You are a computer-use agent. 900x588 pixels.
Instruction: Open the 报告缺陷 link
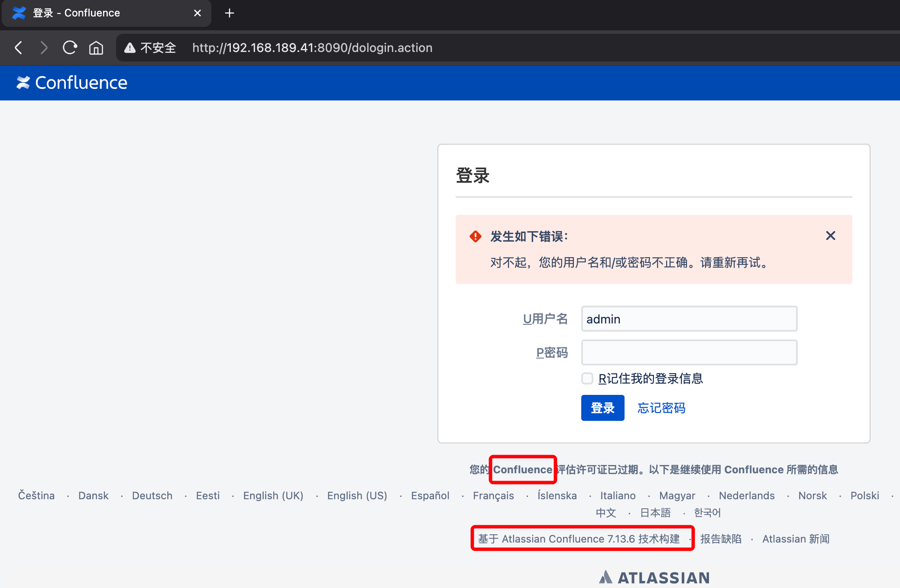pos(721,539)
